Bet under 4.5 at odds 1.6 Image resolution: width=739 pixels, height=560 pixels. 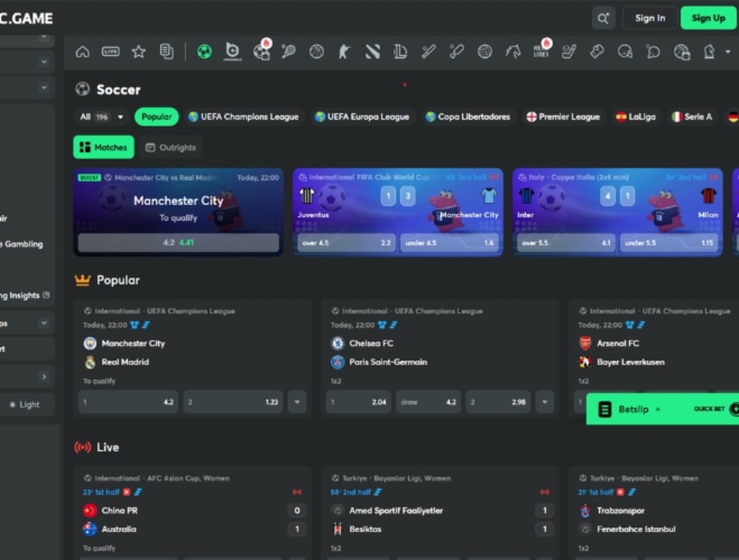449,243
